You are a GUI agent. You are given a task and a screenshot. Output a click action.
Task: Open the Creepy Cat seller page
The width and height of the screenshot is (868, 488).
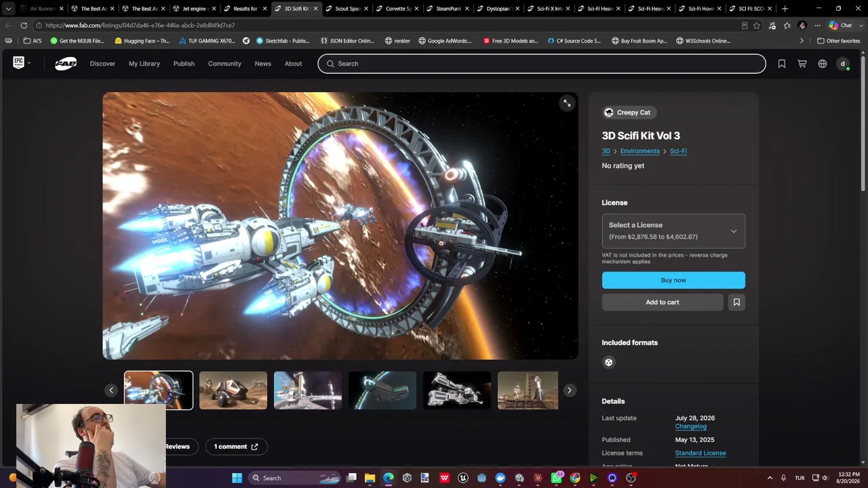630,113
